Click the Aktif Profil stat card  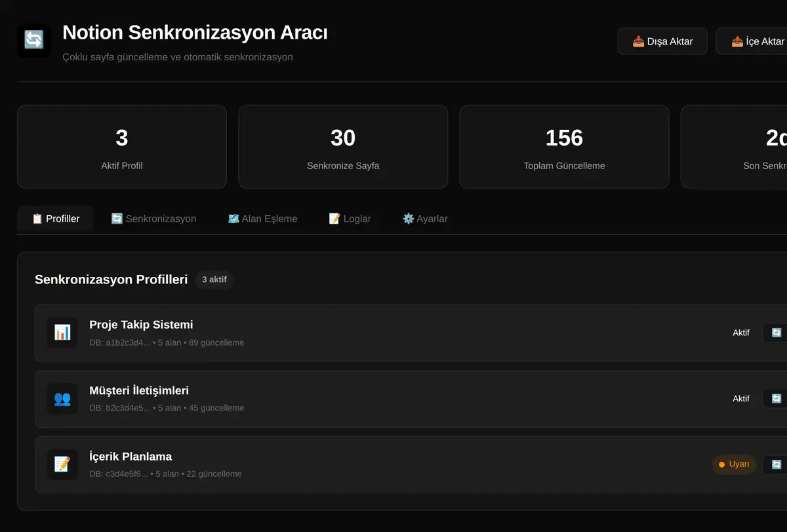[122, 147]
